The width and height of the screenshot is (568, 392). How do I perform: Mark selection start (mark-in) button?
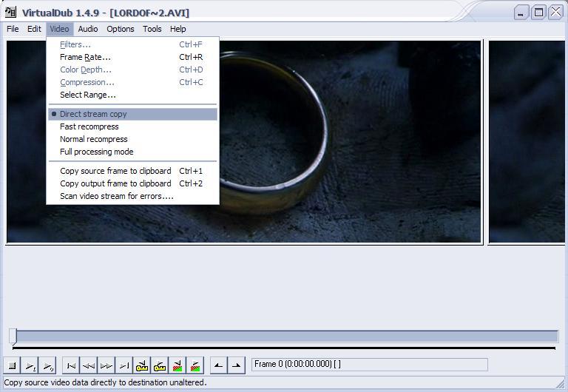point(218,365)
